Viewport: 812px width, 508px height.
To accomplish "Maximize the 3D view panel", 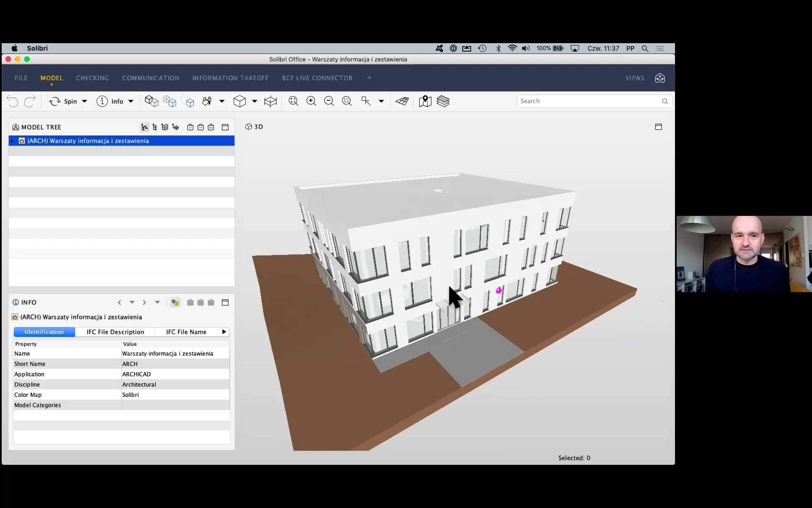I will point(658,127).
